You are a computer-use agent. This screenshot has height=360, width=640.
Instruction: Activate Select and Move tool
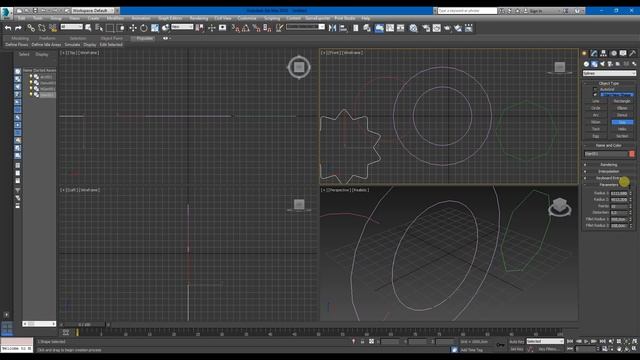pos(133,28)
